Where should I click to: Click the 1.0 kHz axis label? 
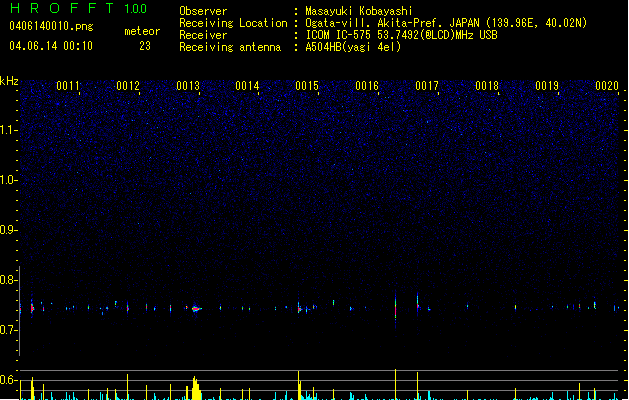(x=8, y=180)
